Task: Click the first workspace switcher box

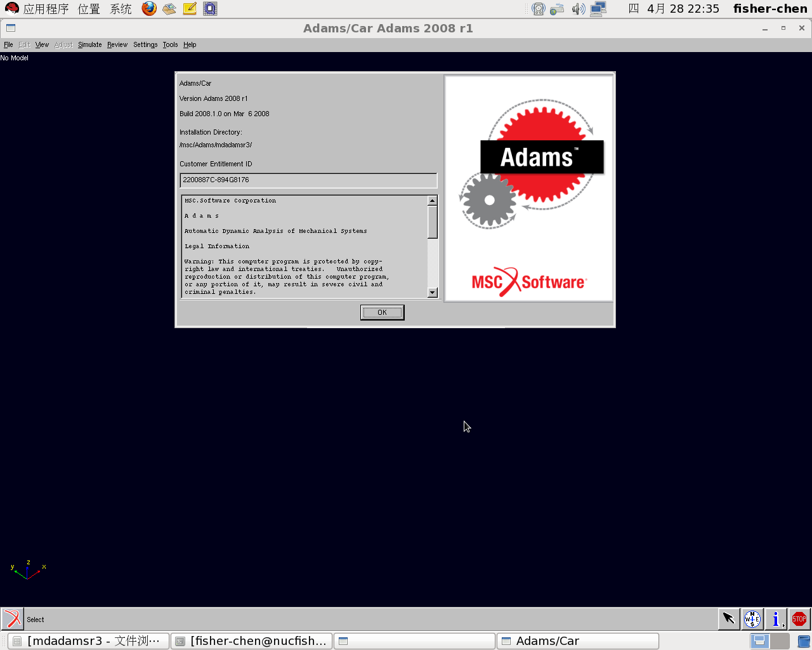Action: click(x=760, y=641)
